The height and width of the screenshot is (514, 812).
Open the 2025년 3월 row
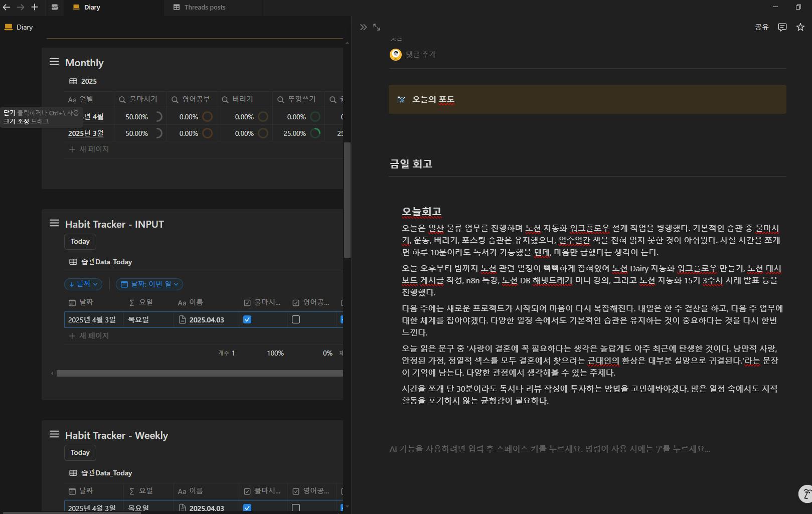point(86,133)
